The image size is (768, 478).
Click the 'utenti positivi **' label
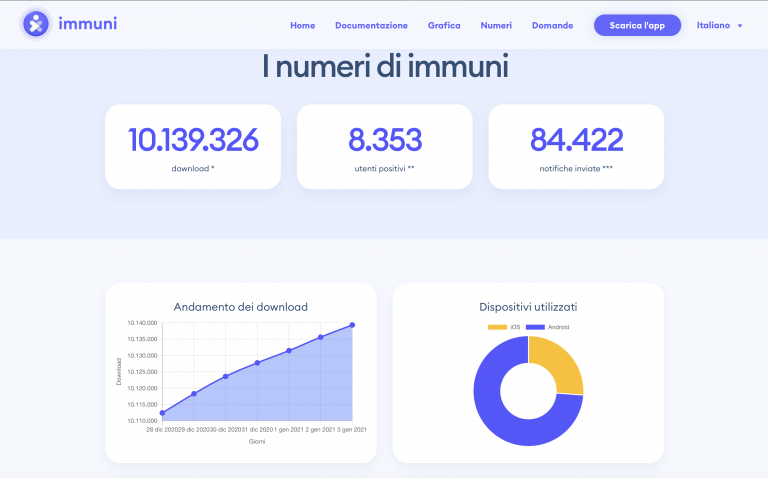point(384,168)
